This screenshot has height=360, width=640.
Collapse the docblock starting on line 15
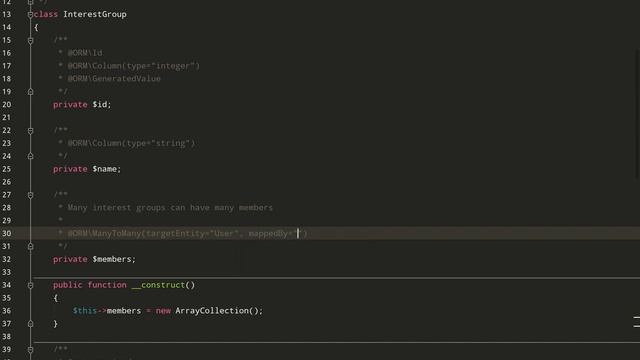pyautogui.click(x=31, y=40)
